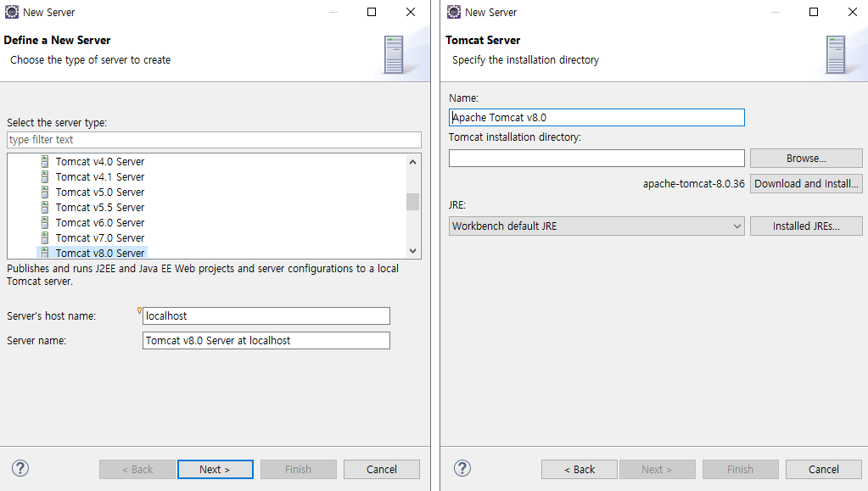Viewport: 868px width, 491px height.
Task: Cancel the Tomcat Server dialog
Action: point(823,470)
